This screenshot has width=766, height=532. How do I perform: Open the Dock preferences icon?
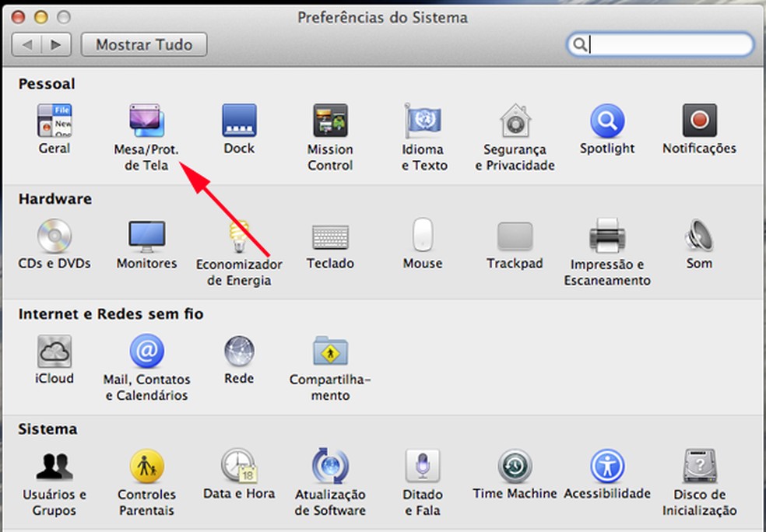(x=239, y=120)
